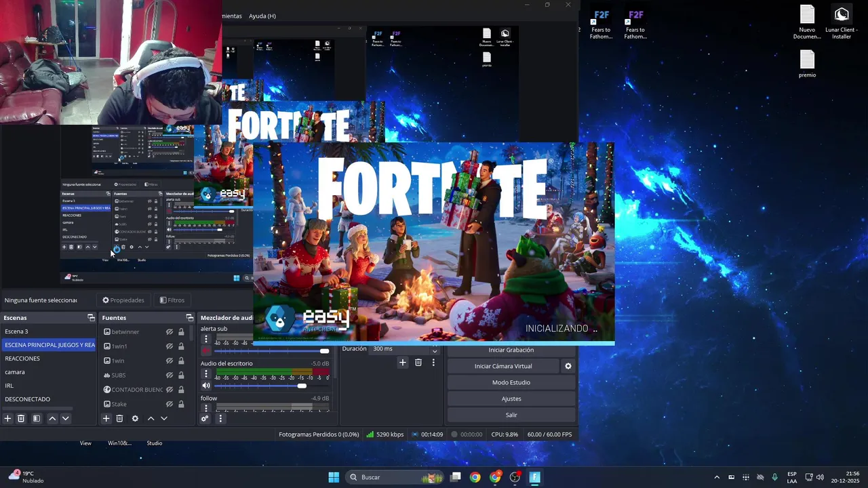Unlock the Stake source
The width and height of the screenshot is (868, 488).
click(181, 404)
